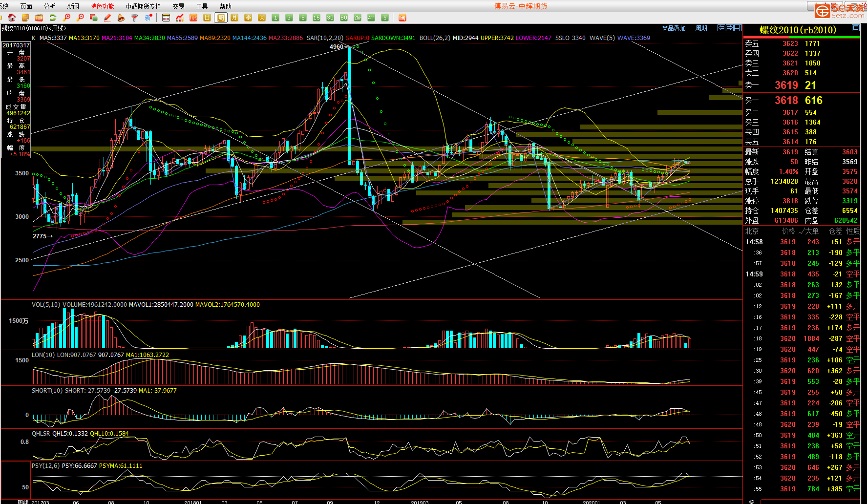Switch to 2hr chart period

358,18
